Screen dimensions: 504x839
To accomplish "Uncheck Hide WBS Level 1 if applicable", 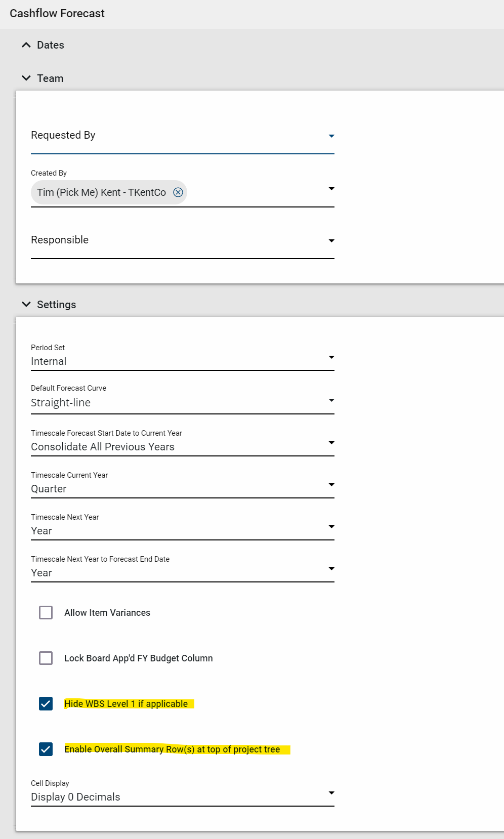I will point(46,704).
